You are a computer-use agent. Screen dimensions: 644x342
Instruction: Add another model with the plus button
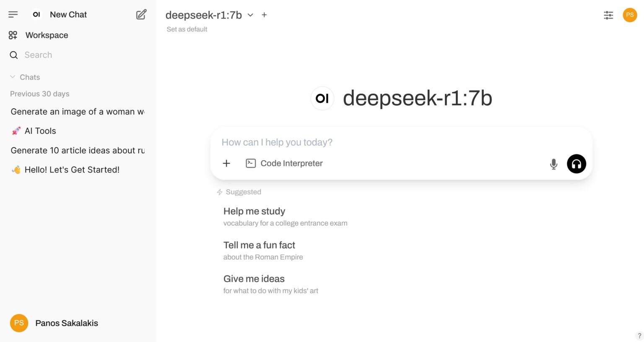264,15
